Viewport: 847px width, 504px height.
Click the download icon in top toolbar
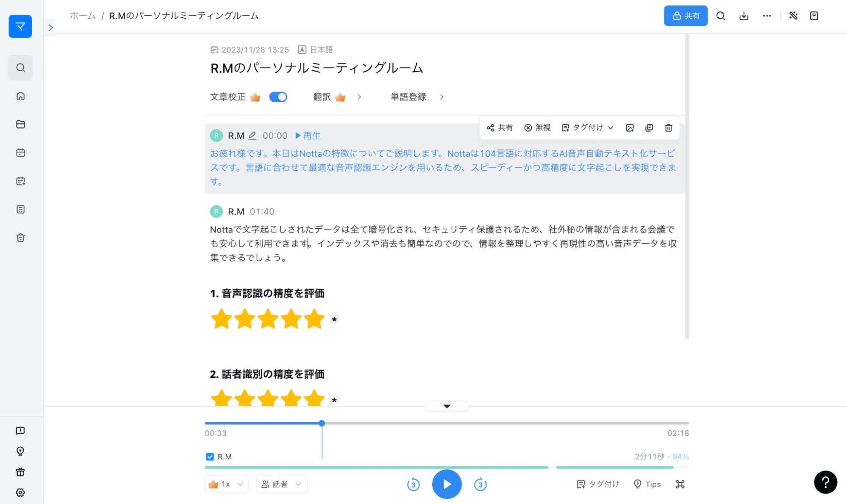(744, 16)
